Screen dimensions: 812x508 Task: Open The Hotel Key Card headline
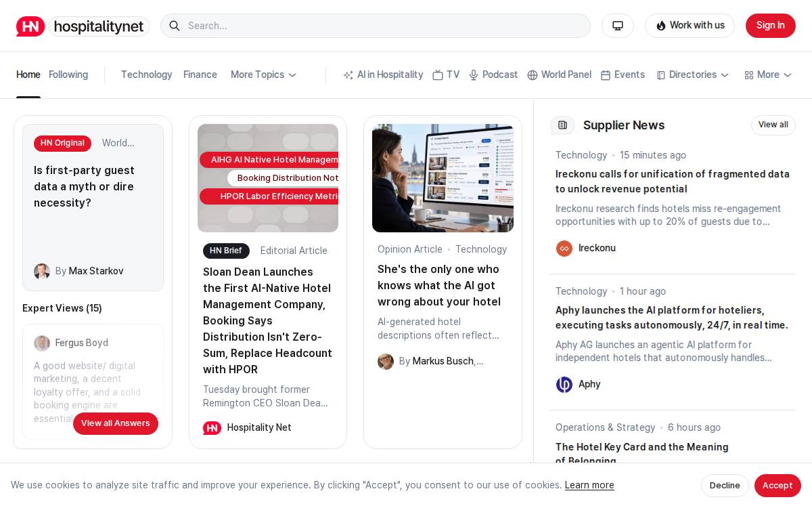coord(642,454)
